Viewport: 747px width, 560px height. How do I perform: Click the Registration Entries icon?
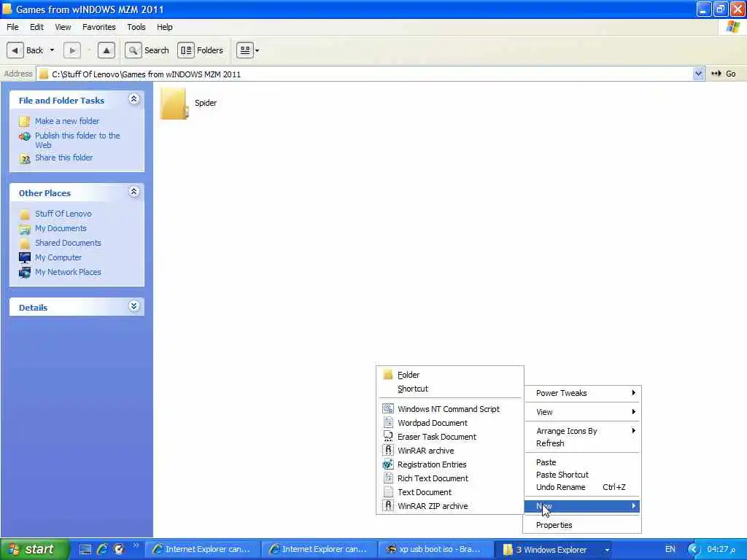388,464
